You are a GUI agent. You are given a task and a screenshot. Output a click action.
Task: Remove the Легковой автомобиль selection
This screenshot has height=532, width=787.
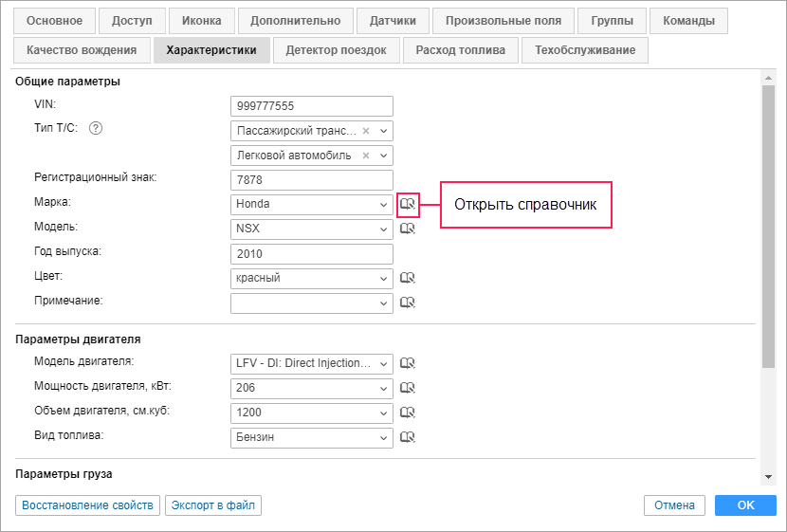pyautogui.click(x=366, y=156)
